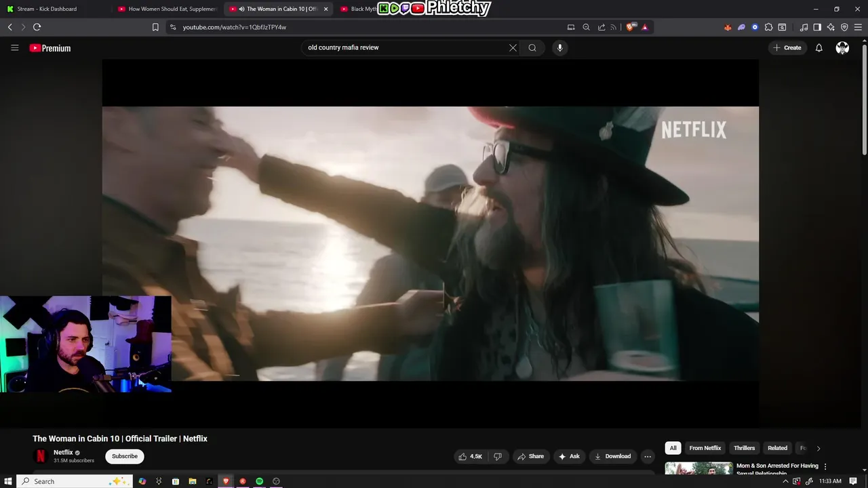Open the Netflix channel name link
868x488 pixels.
[x=63, y=452]
